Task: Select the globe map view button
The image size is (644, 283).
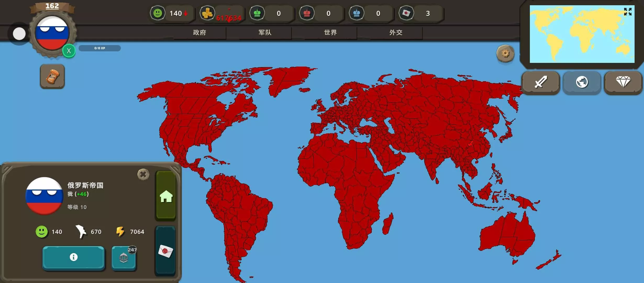Action: [x=582, y=82]
